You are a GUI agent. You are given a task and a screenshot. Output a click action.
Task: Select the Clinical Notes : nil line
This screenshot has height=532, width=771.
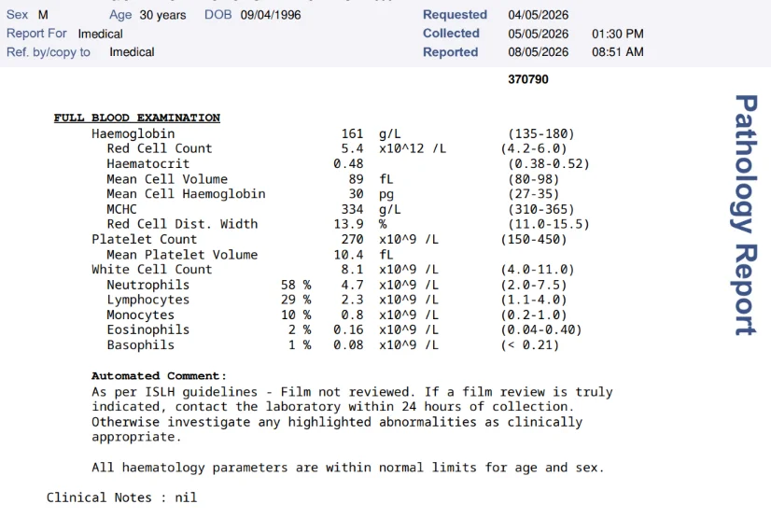coord(121,497)
